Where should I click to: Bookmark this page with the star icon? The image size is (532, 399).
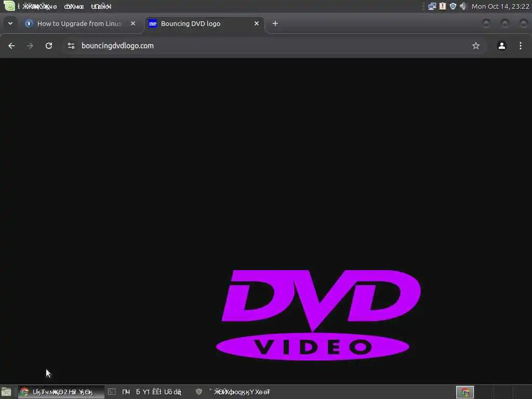pyautogui.click(x=476, y=46)
